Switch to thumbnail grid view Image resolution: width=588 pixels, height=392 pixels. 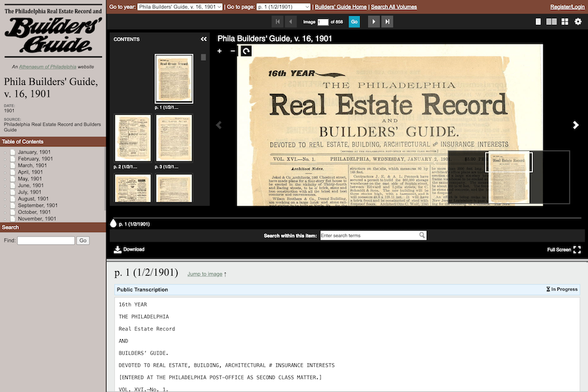[x=564, y=22]
